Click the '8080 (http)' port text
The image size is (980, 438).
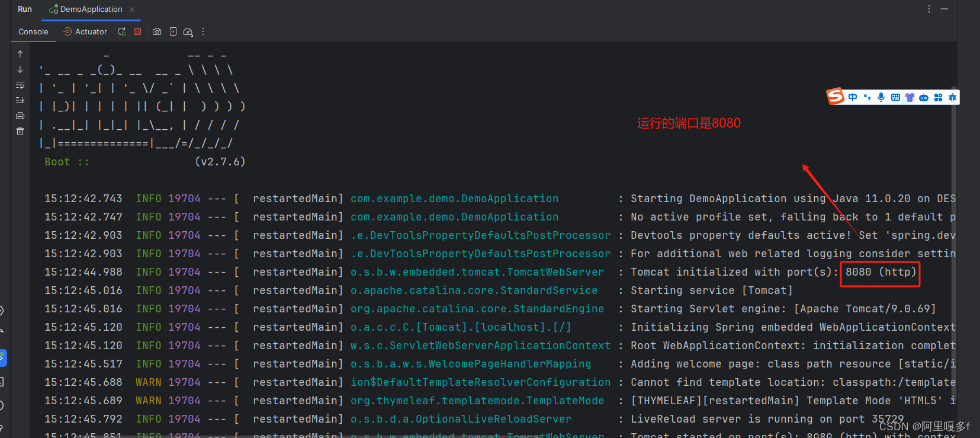click(881, 272)
